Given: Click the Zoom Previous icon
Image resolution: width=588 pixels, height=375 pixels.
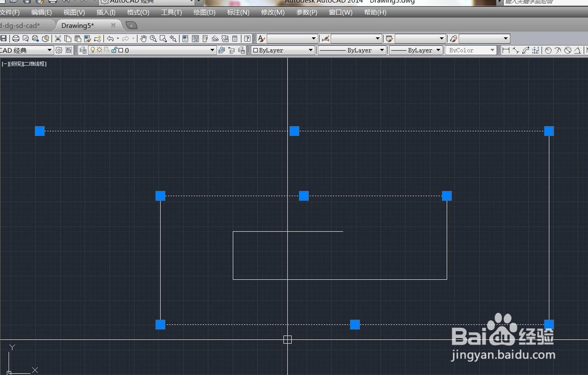Looking at the screenshot, I should [173, 38].
